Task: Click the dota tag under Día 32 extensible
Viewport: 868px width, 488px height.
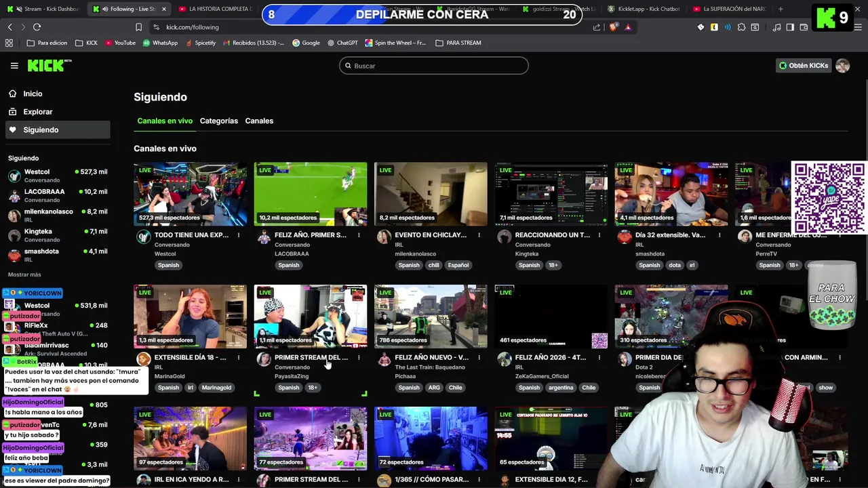Action: (675, 265)
